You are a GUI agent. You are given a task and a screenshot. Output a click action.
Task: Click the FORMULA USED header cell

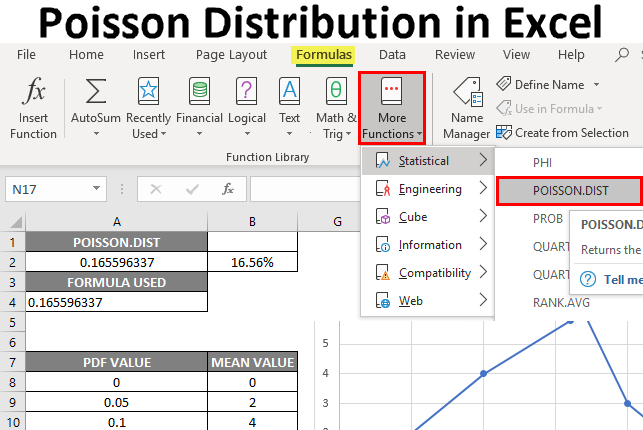pyautogui.click(x=116, y=282)
